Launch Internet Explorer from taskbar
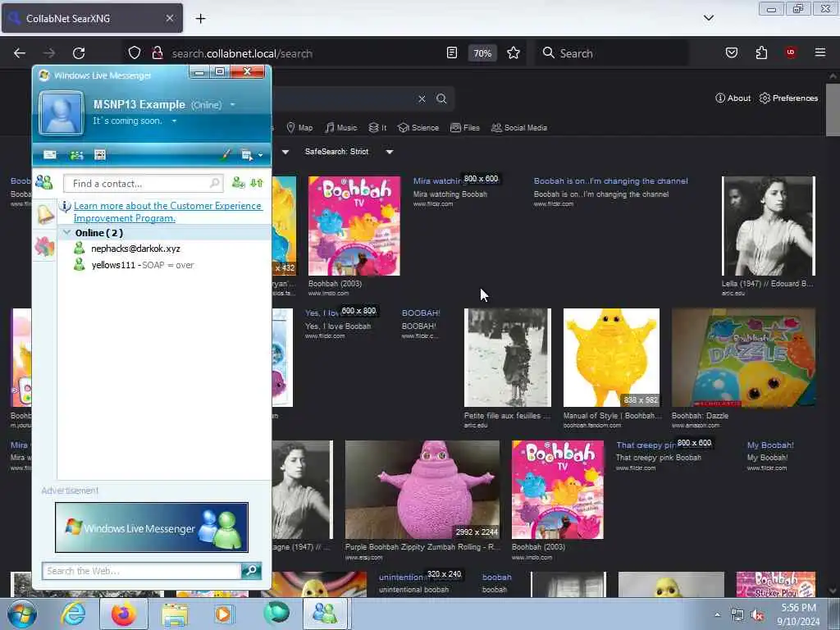840x630 pixels. (73, 614)
